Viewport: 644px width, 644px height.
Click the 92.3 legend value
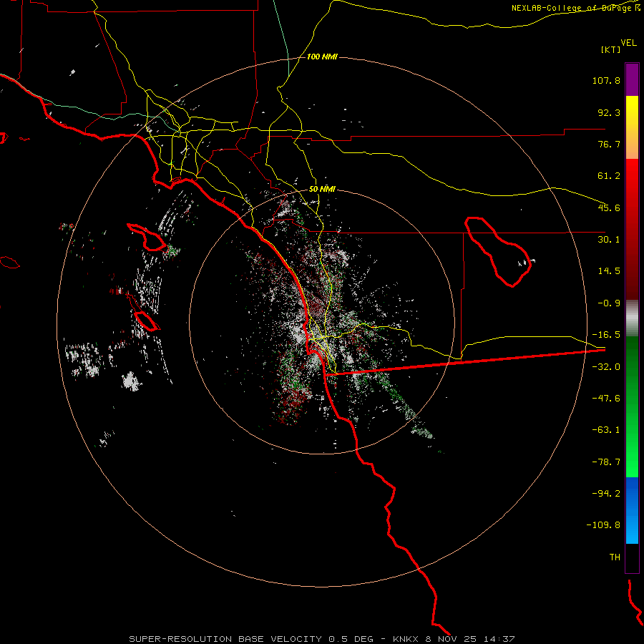(609, 112)
